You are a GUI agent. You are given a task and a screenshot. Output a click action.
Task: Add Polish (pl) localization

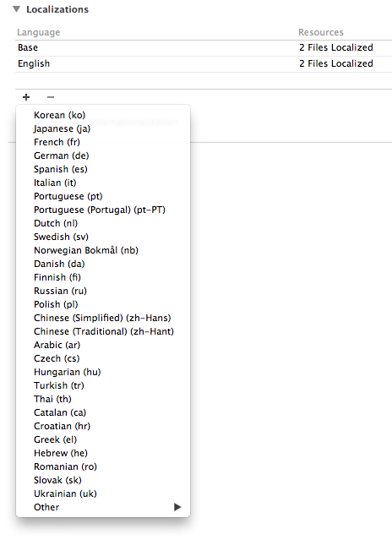point(103,304)
